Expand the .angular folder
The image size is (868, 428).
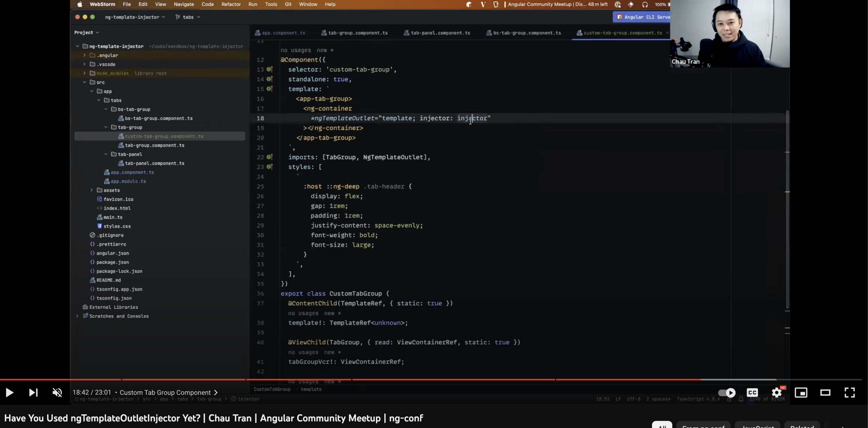pyautogui.click(x=84, y=55)
